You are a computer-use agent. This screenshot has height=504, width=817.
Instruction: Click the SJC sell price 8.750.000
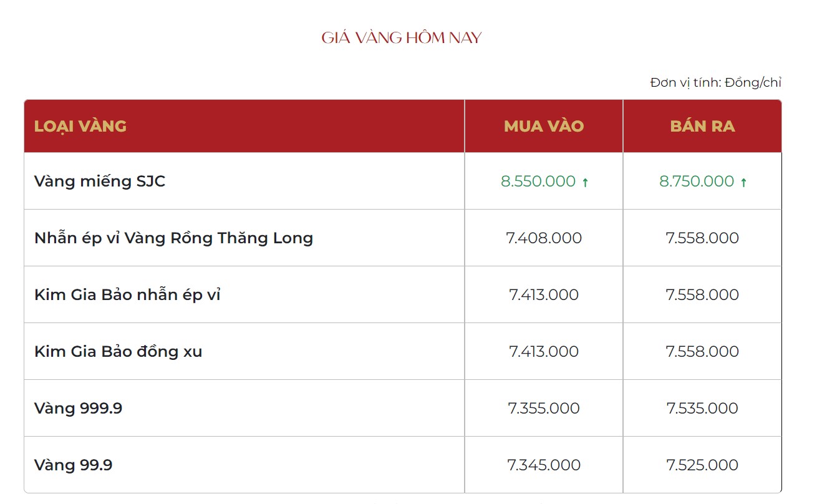pos(696,181)
